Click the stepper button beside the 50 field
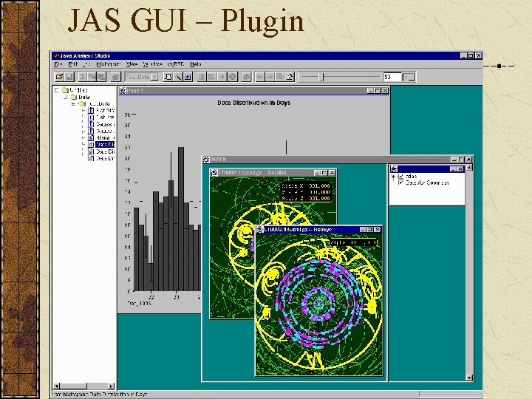The height and width of the screenshot is (399, 532). (x=409, y=78)
